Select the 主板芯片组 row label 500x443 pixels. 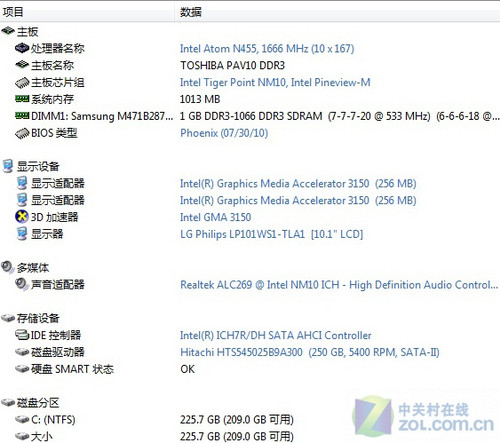pos(57,82)
